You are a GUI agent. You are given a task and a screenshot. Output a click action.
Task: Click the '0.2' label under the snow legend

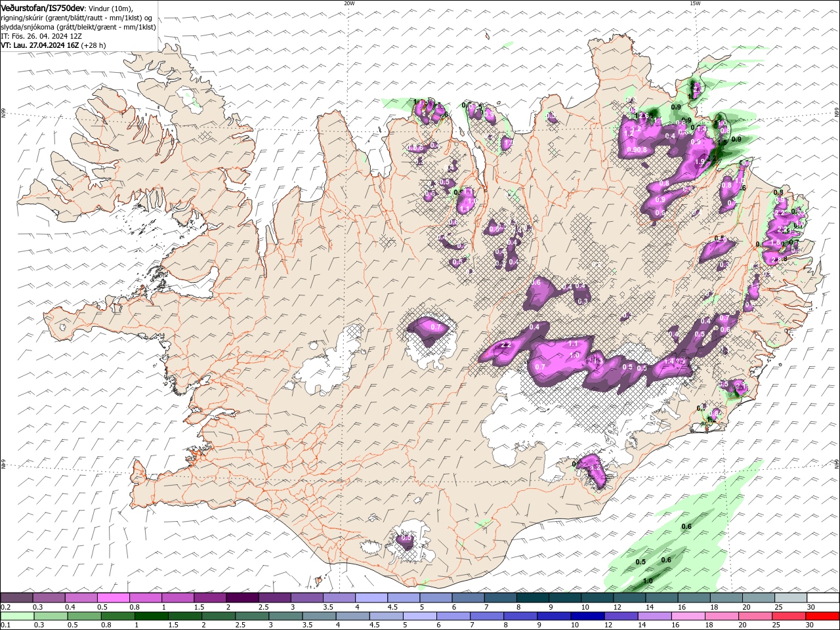coord(5,607)
